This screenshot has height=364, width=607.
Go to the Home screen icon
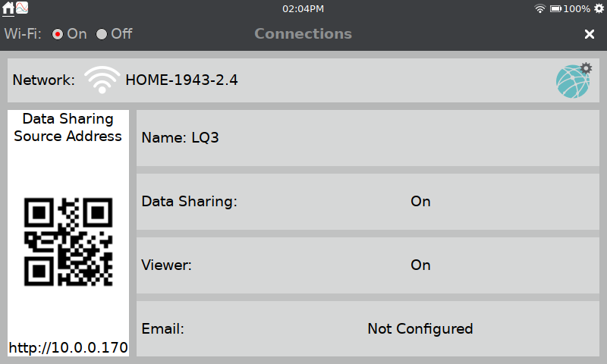click(8, 8)
